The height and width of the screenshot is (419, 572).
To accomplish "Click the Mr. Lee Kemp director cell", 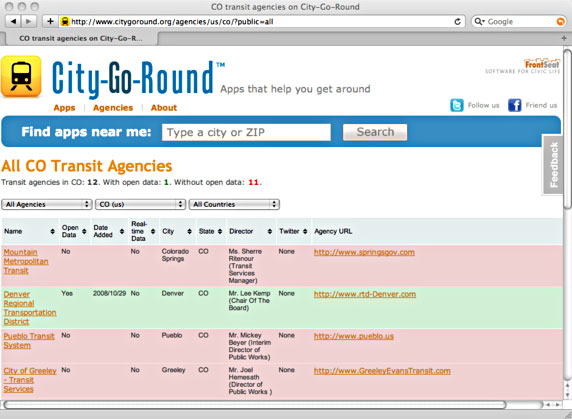I will click(x=250, y=300).
